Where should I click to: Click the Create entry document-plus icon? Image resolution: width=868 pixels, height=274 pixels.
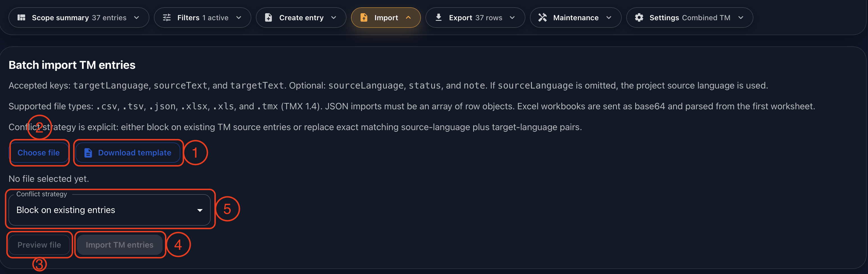click(268, 17)
